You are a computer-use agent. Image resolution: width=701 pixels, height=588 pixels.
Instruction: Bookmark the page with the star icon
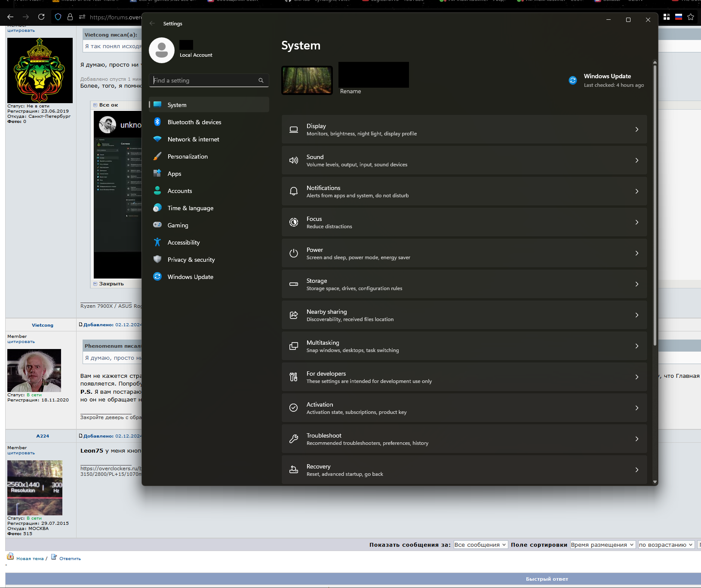tap(691, 17)
